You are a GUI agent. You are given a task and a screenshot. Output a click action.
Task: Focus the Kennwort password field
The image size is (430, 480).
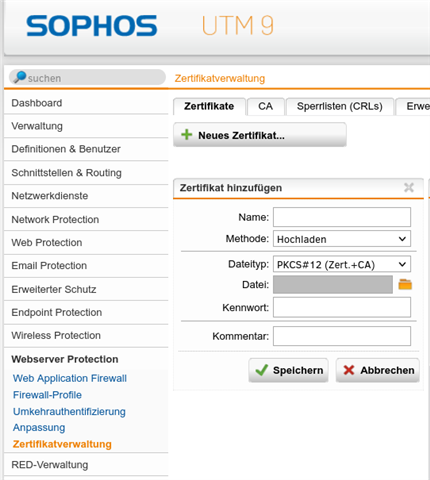[342, 307]
